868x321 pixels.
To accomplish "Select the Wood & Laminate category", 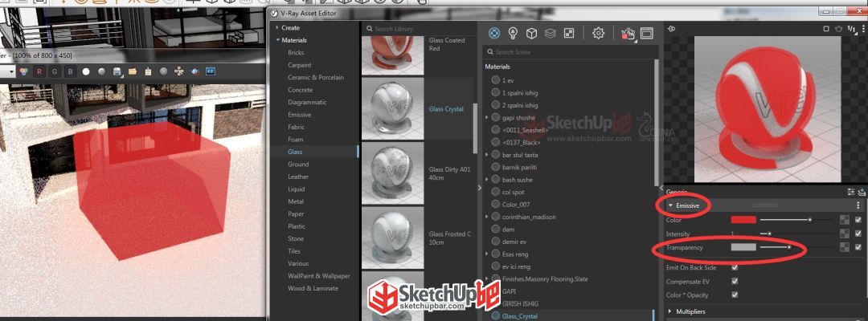I will tap(313, 288).
